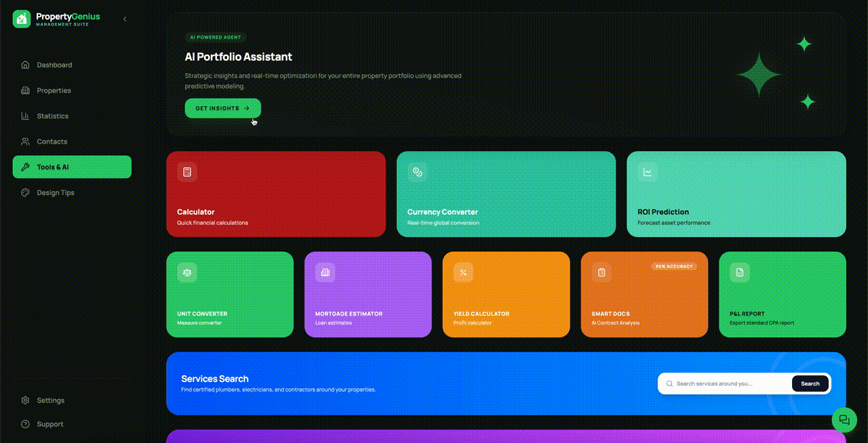
Task: Open the floating chat bubble button
Action: (x=844, y=420)
